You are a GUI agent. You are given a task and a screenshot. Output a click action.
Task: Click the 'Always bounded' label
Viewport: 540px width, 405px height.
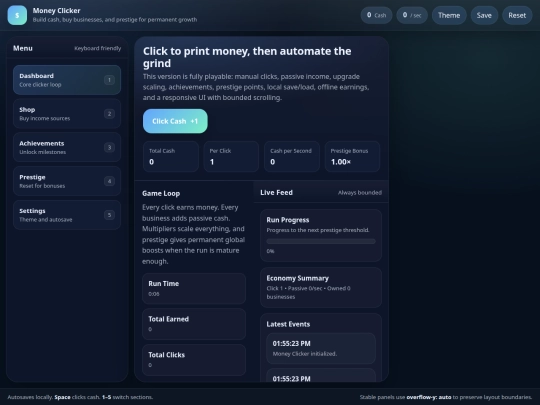(x=360, y=193)
